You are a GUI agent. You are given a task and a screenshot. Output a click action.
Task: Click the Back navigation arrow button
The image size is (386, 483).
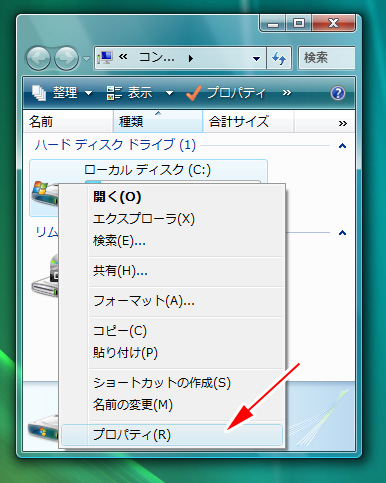click(x=38, y=59)
